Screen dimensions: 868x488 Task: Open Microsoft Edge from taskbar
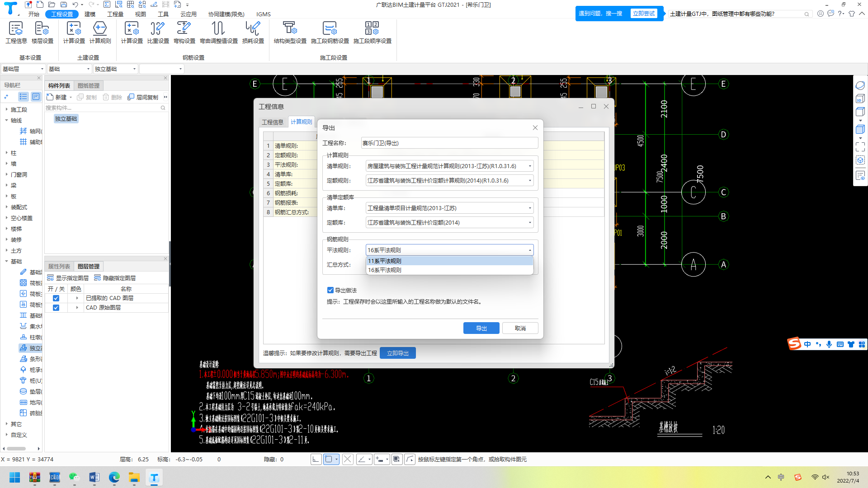coord(114,477)
